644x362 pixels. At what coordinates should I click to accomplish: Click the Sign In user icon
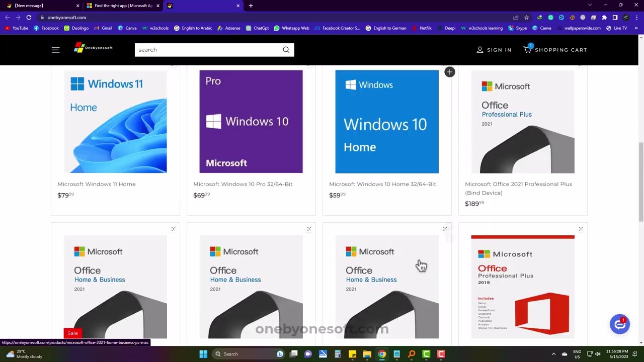coord(480,50)
